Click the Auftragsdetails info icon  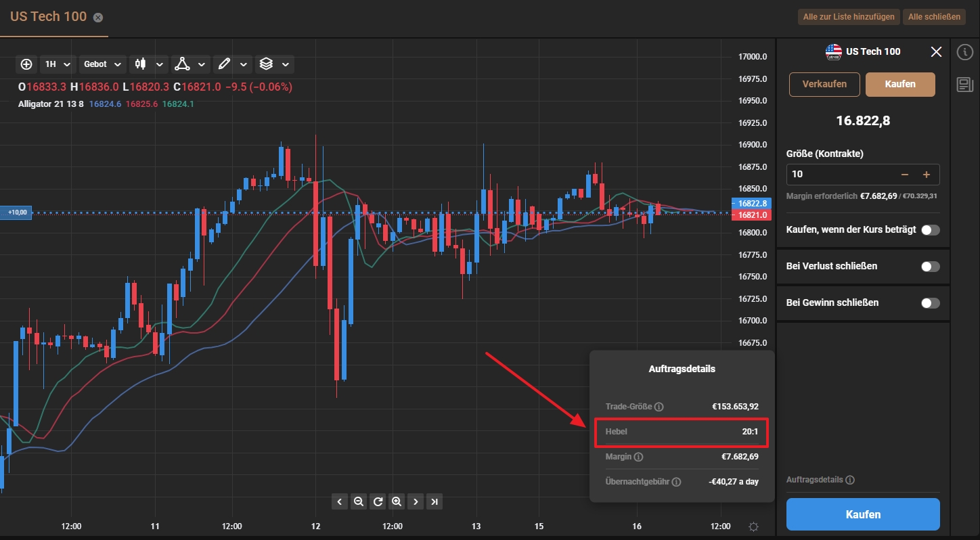point(850,480)
